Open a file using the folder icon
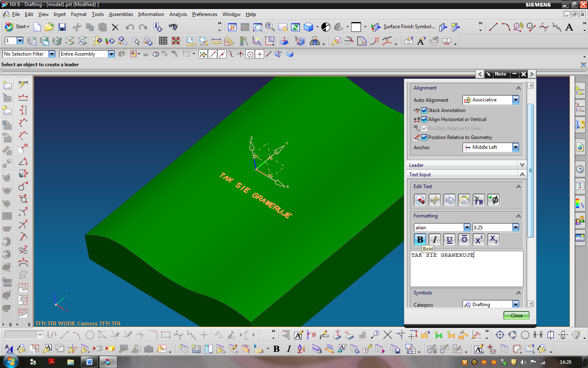The width and height of the screenshot is (588, 368). coord(49,27)
